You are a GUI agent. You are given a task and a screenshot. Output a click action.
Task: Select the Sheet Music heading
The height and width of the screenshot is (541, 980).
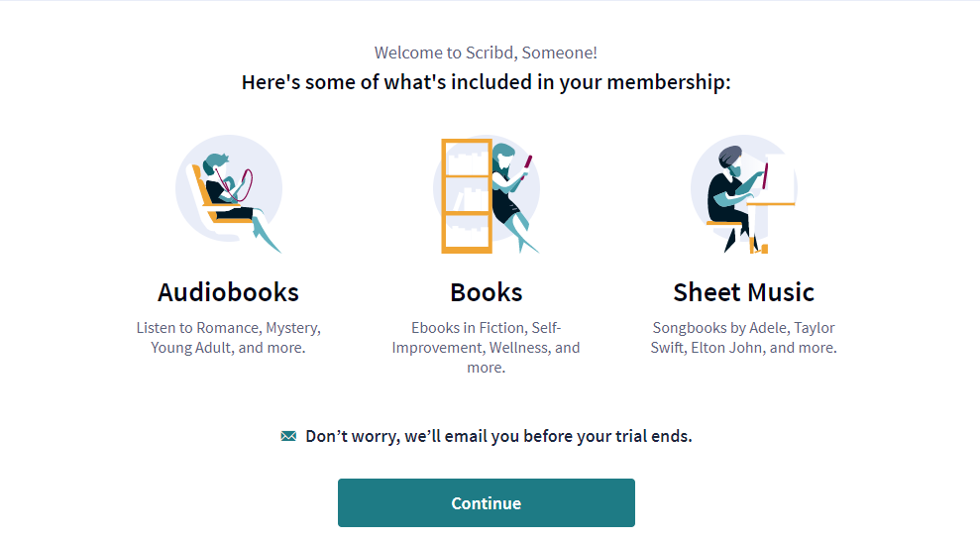coord(743,292)
